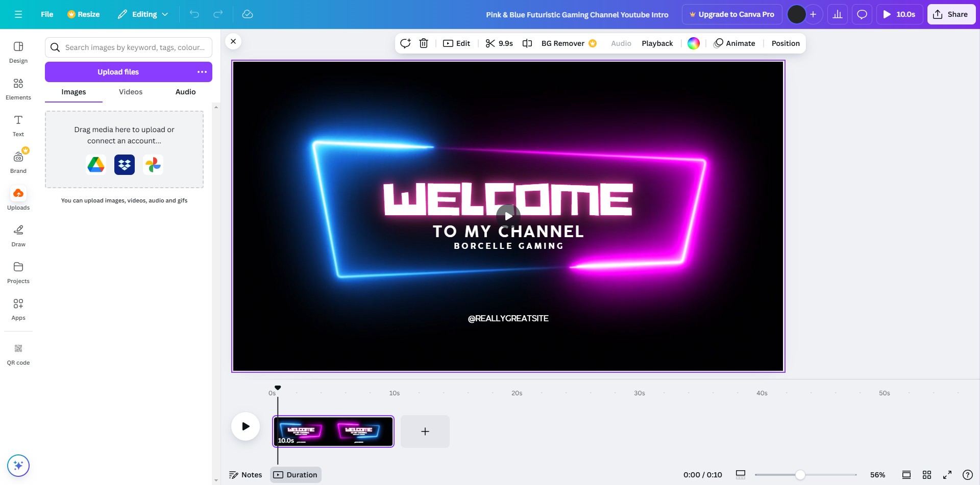Open the Projects panel
Viewport: 980px width, 485px height.
(18, 272)
